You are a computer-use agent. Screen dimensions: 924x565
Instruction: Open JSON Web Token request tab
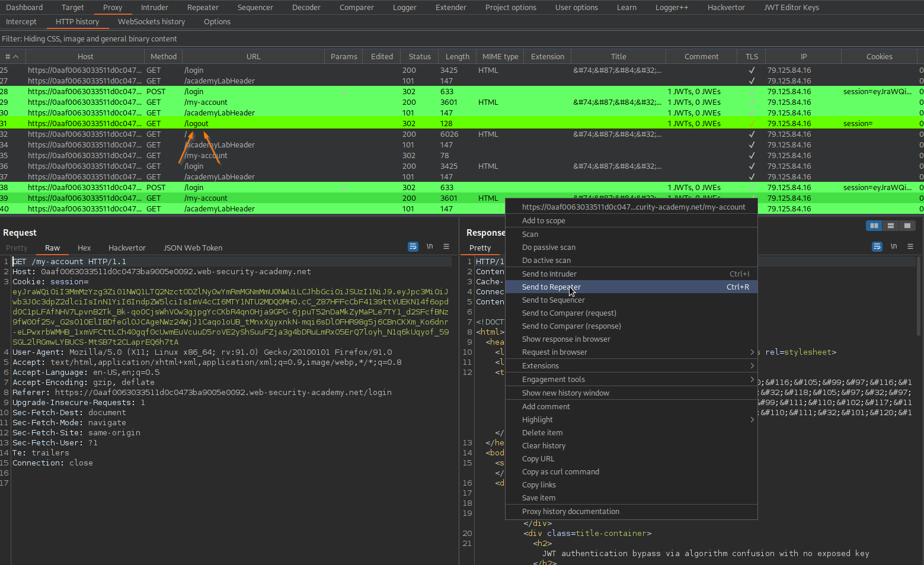[193, 248]
